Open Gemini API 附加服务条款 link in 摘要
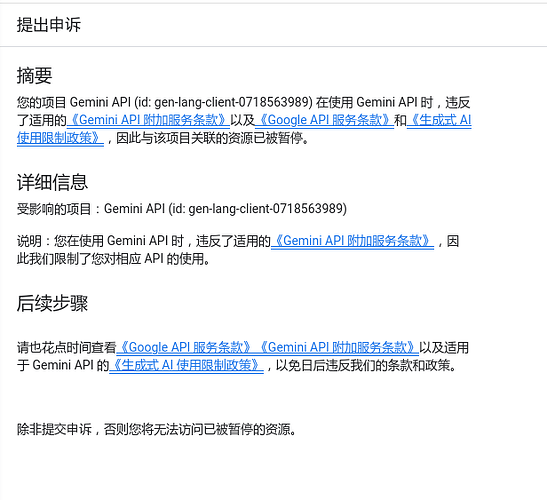This screenshot has width=547, height=500. [x=148, y=120]
